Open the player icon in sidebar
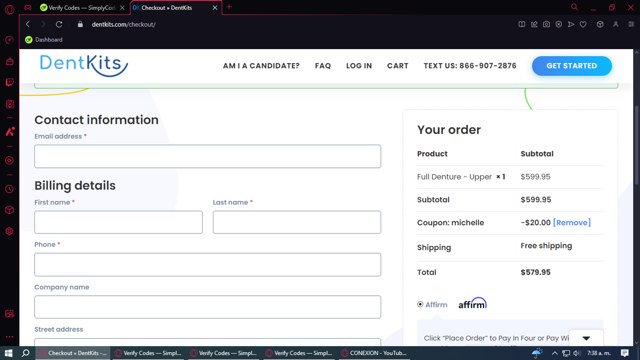Image resolution: width=640 pixels, height=360 pixels. [9, 160]
